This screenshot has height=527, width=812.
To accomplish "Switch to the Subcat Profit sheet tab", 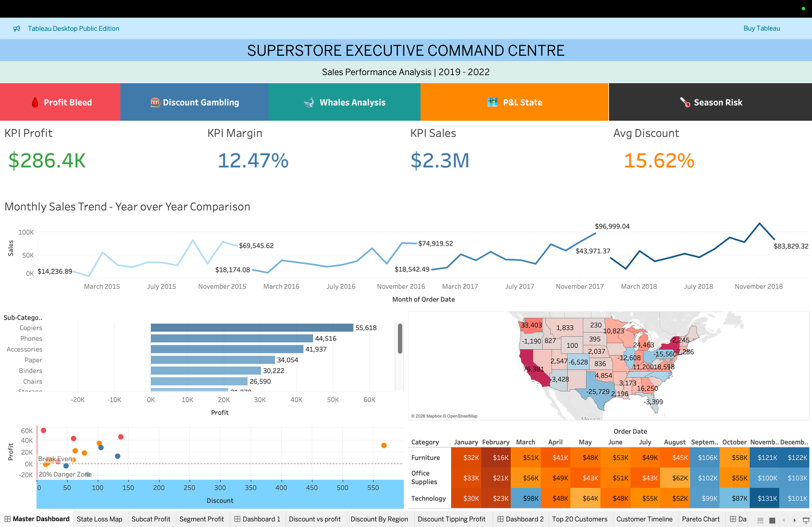I will pyautogui.click(x=151, y=519).
